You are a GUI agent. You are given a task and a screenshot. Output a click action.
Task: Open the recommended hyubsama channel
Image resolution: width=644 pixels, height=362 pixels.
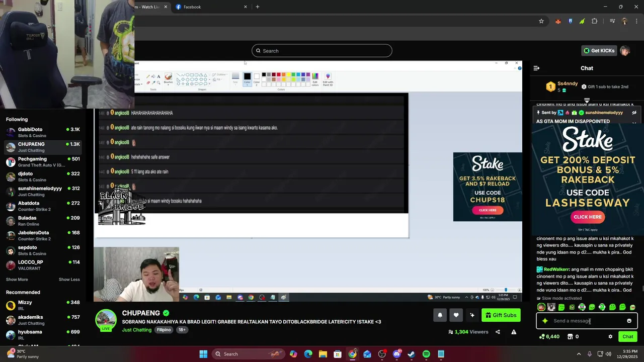pos(43,334)
